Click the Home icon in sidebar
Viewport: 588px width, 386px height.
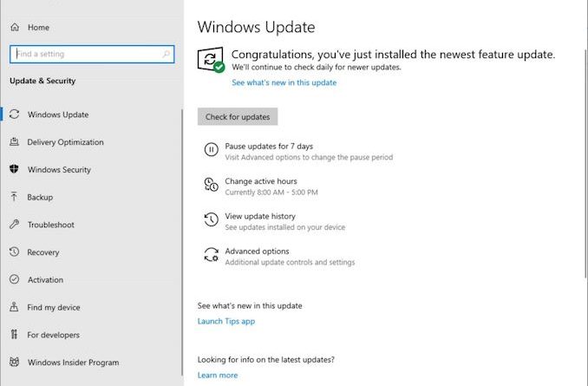pos(15,28)
